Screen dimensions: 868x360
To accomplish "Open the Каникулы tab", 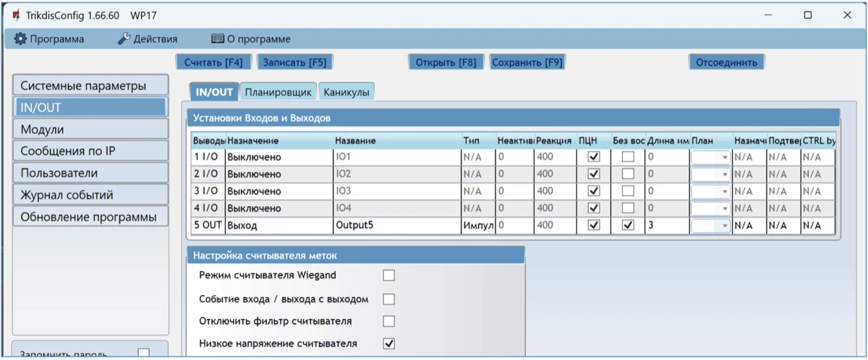I will pos(346,93).
